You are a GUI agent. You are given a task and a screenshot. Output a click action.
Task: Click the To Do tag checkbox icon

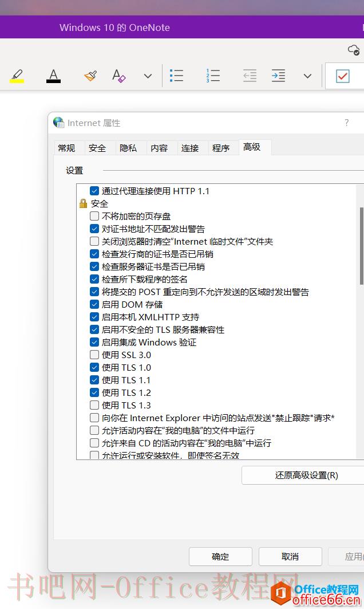coord(343,76)
